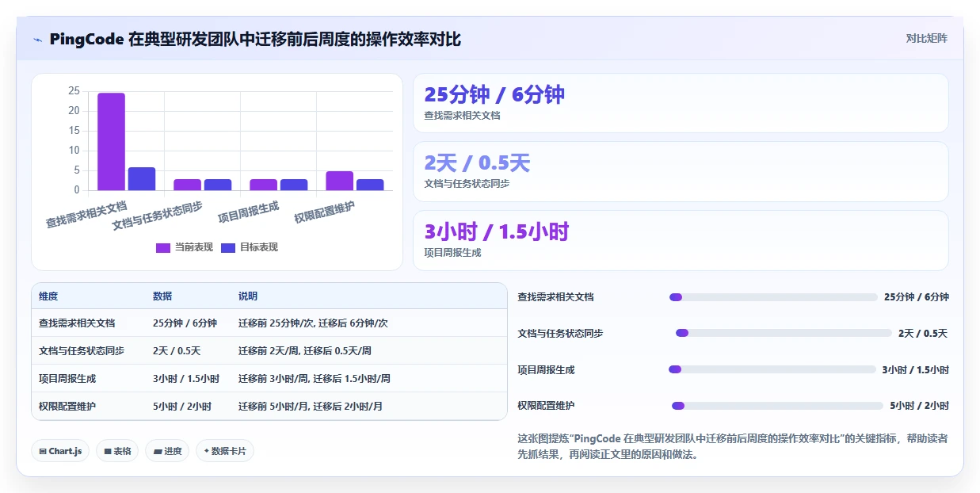Click the 维度 column header
Viewport: 980px width, 493px height.
(x=48, y=296)
